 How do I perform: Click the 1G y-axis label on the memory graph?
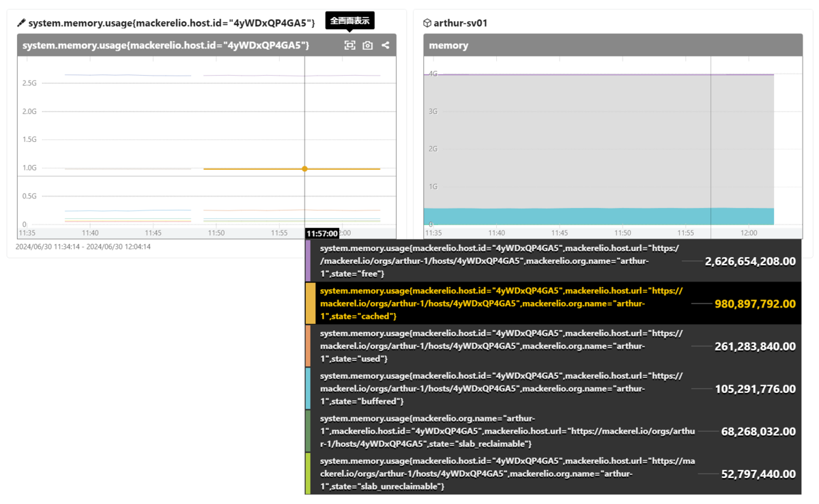point(433,186)
